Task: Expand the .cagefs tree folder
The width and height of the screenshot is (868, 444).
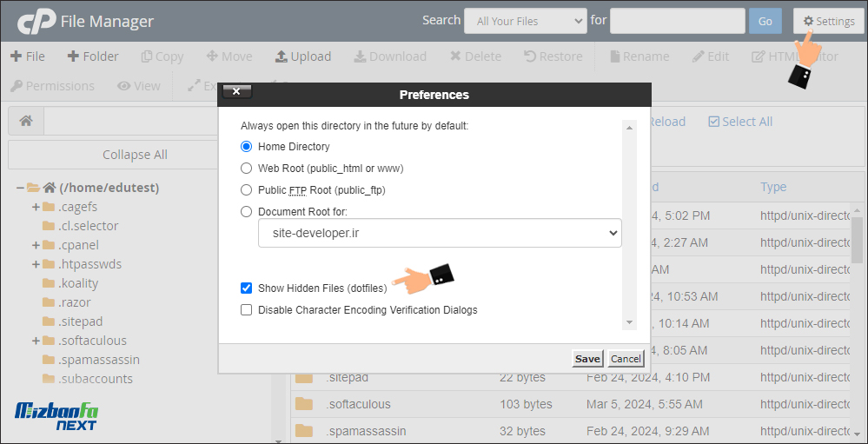Action: [x=36, y=207]
